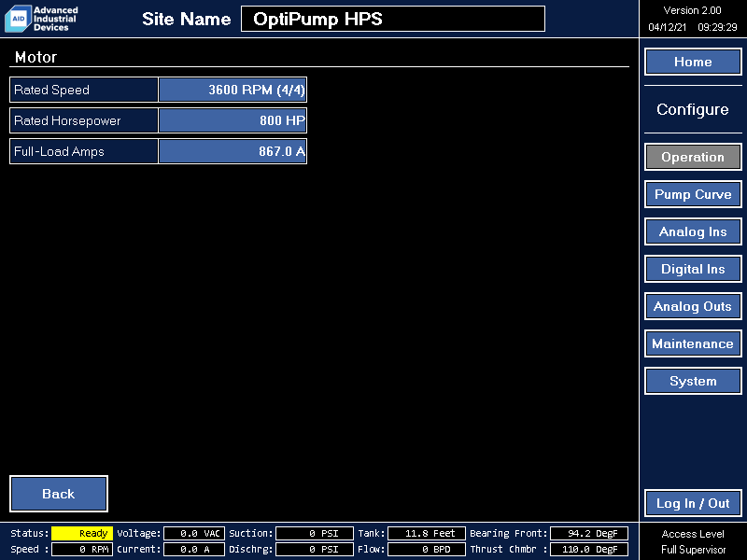Open the Pump Curve configuration
The width and height of the screenshot is (747, 560).
(x=693, y=194)
